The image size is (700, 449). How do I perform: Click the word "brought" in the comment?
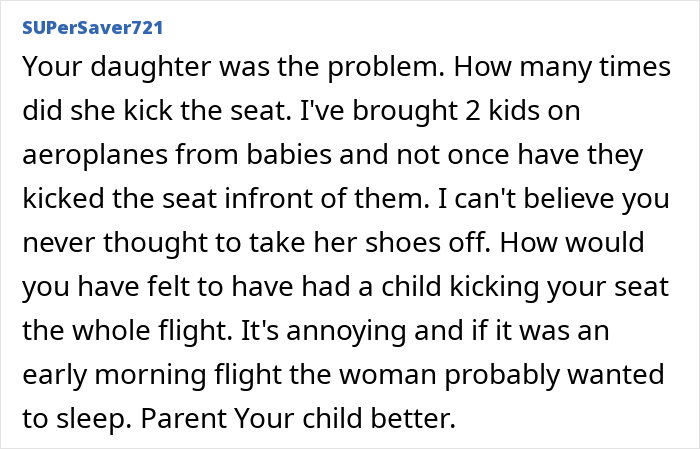405,112
